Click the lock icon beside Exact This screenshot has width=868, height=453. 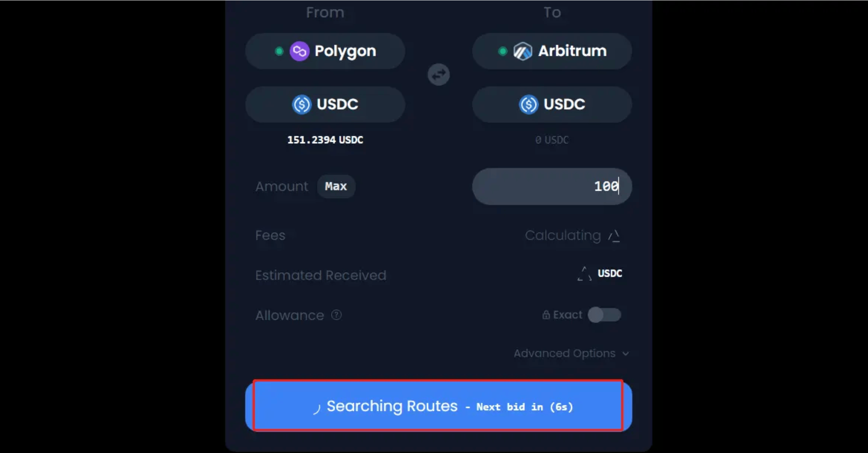point(546,315)
